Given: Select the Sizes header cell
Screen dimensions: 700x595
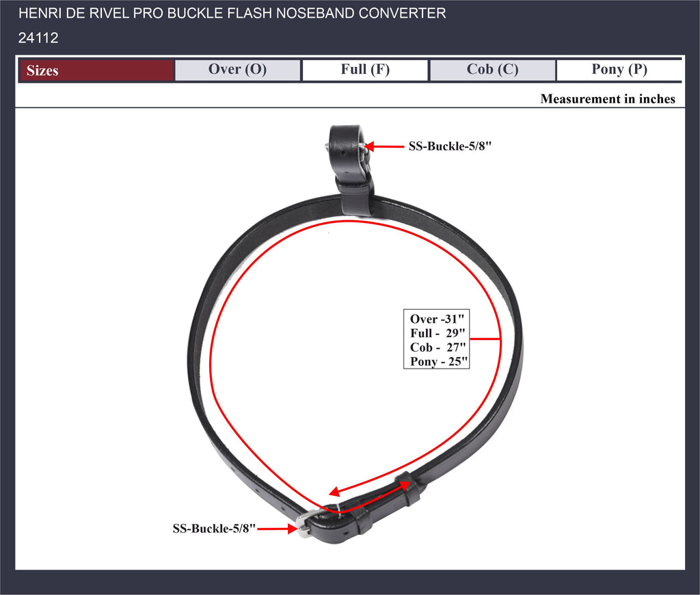Looking at the screenshot, I should click(96, 70).
